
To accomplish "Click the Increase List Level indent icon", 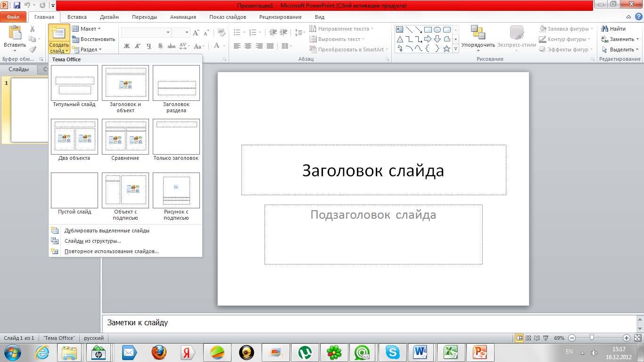I will pyautogui.click(x=283, y=33).
